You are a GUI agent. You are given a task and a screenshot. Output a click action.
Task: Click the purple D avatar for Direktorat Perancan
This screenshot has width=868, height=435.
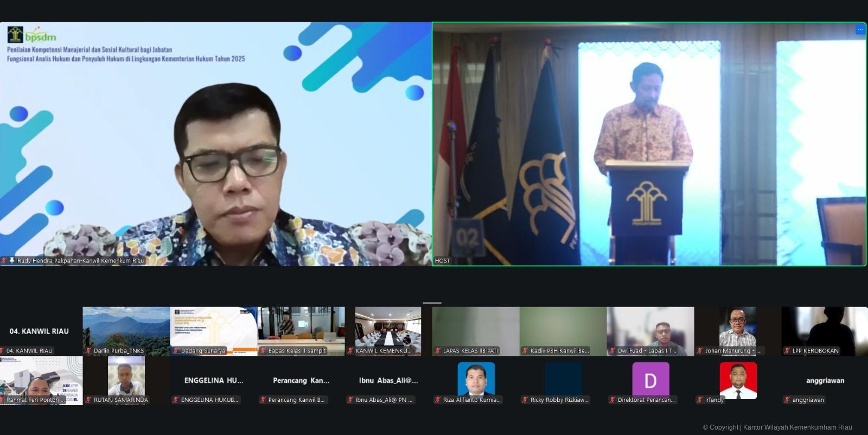(650, 380)
